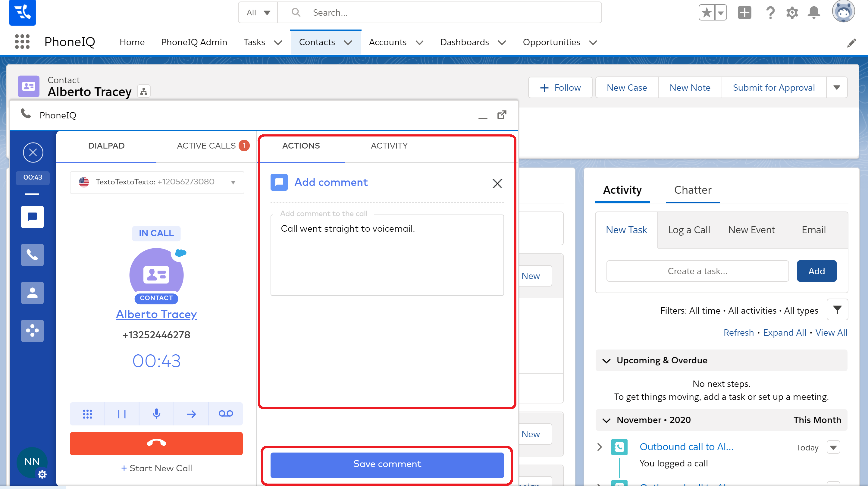This screenshot has height=489, width=868.
Task: Drop a voicemail with voicemail icon
Action: click(225, 414)
